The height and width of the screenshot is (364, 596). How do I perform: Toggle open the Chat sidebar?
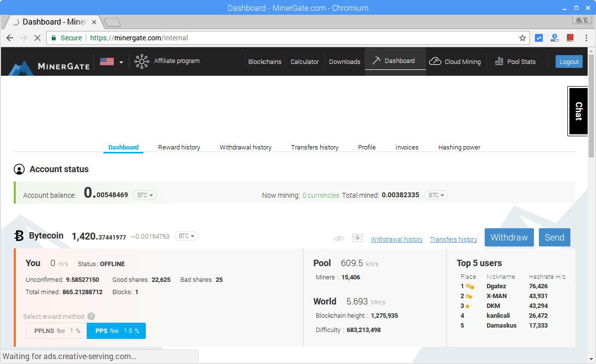[x=577, y=111]
